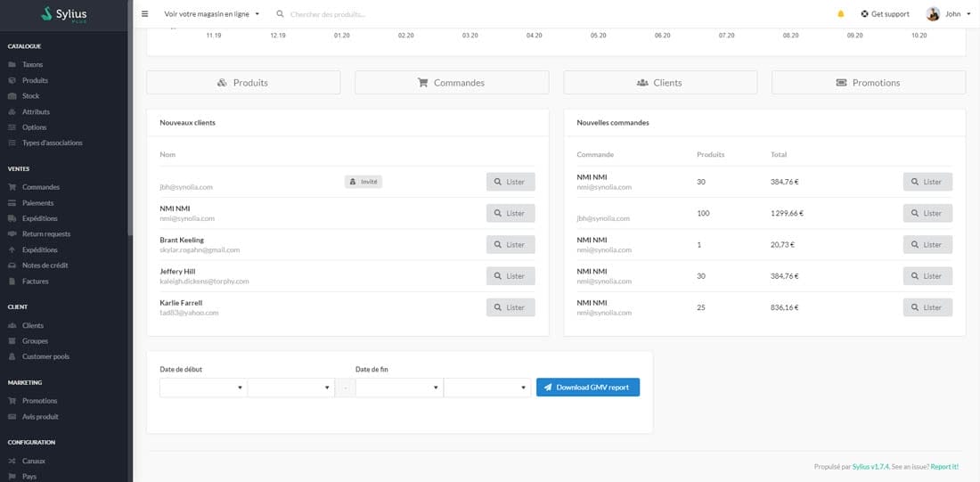Click the Pays flag icon
Viewport: 980px width, 482px height.
point(12,477)
